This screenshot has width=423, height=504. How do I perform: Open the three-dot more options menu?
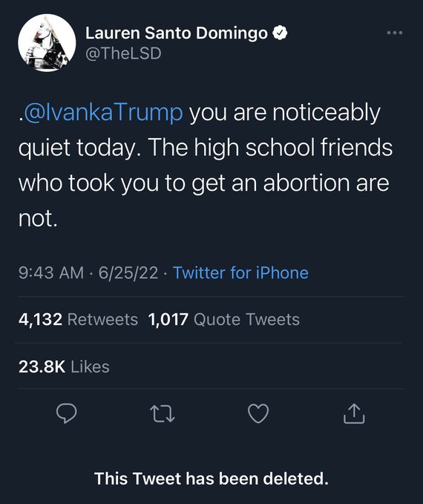395,33
